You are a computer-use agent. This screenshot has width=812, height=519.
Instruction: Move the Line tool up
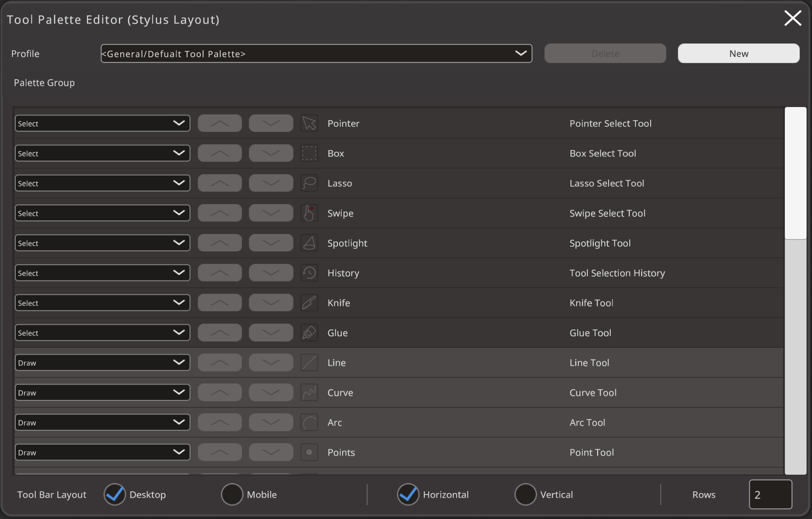click(220, 363)
